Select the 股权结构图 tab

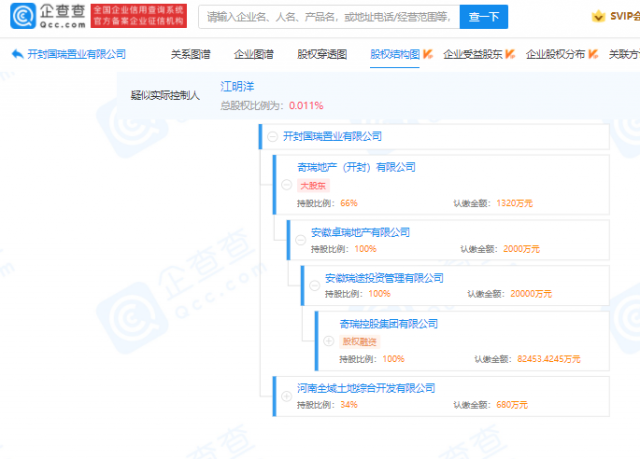pos(395,54)
